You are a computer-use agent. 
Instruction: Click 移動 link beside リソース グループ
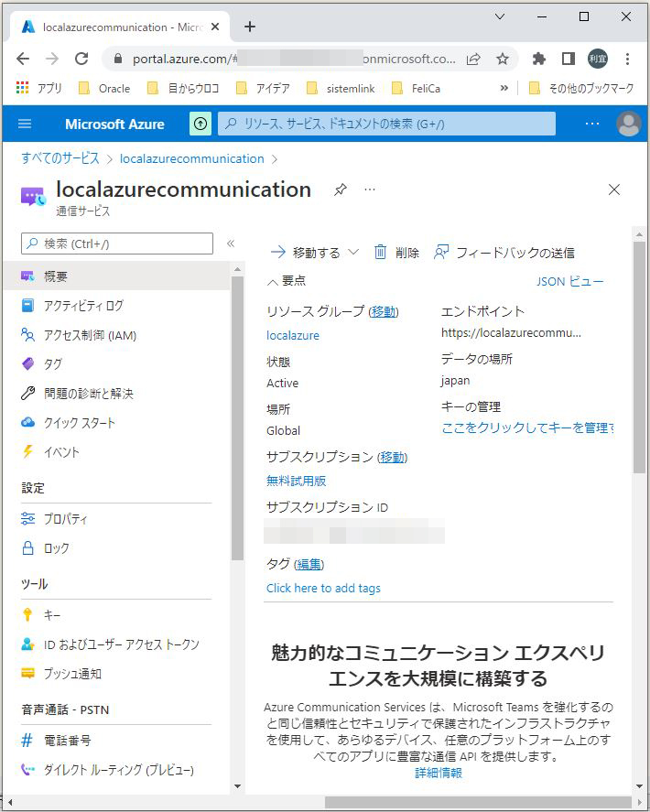tap(384, 311)
